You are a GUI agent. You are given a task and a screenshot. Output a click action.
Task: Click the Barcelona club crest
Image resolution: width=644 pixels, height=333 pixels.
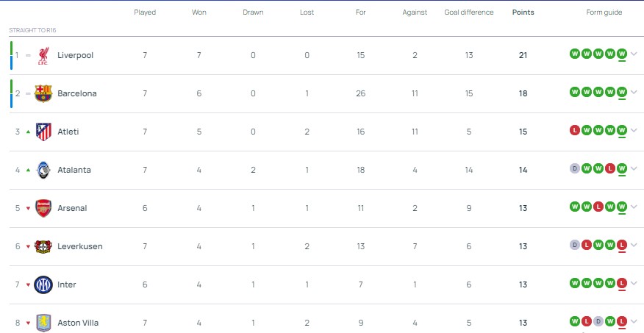(43, 93)
